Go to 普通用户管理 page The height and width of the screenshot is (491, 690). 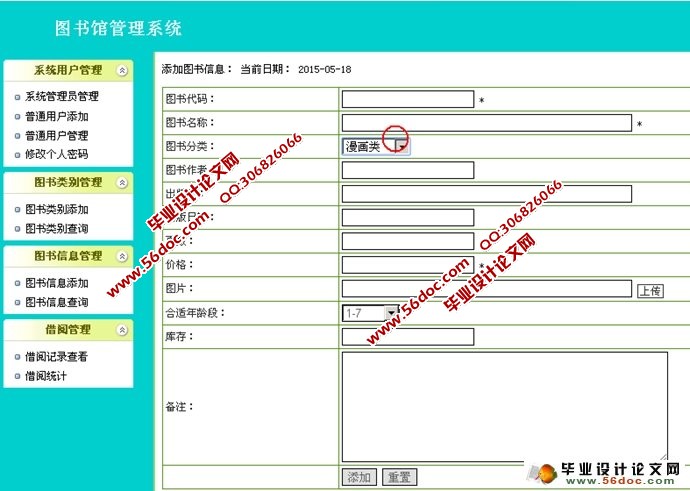click(57, 136)
